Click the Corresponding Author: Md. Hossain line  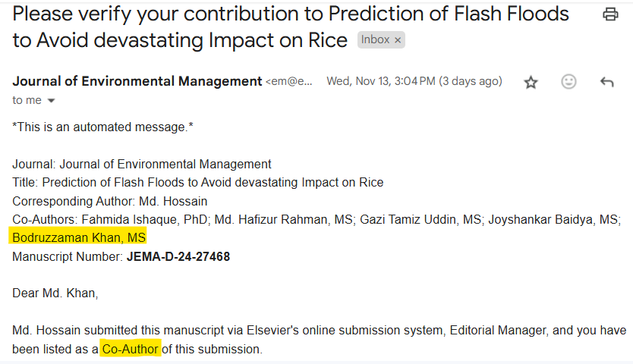[110, 201]
